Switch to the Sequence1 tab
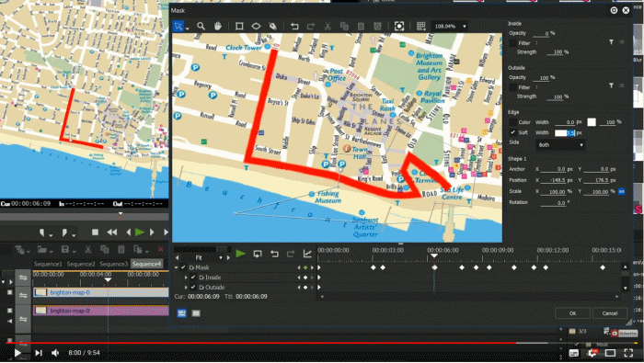644x363 pixels. tap(48, 264)
